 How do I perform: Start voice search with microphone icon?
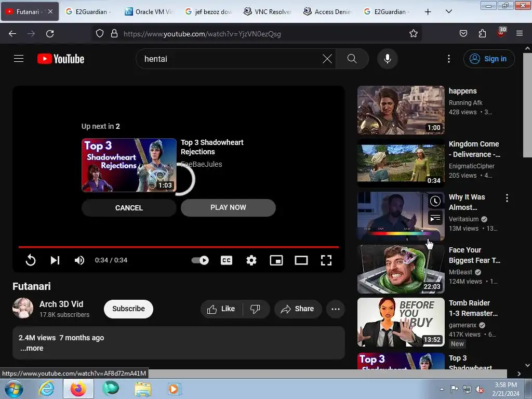387,59
